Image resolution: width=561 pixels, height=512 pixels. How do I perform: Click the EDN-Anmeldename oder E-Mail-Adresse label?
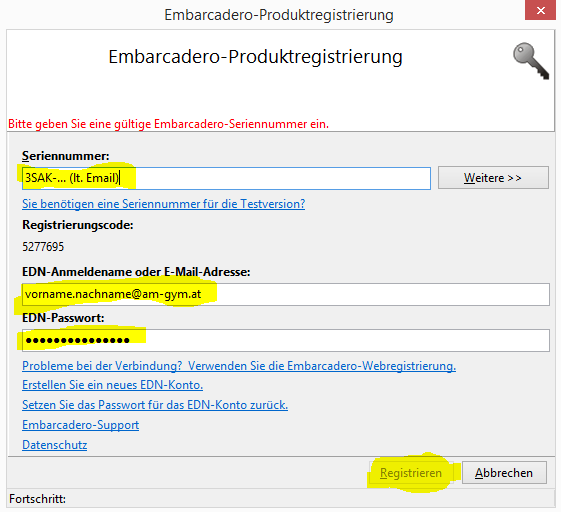pos(136,272)
